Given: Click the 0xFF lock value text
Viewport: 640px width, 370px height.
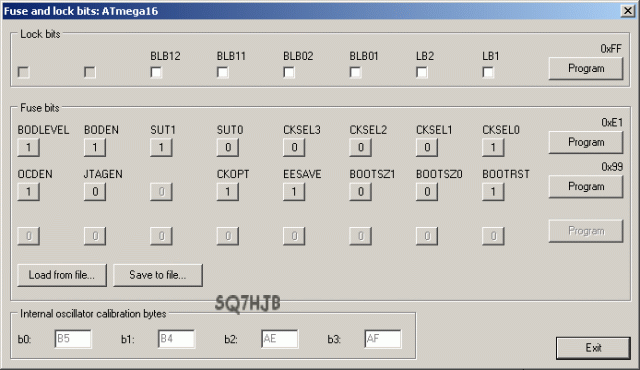Looking at the screenshot, I should click(x=611, y=49).
